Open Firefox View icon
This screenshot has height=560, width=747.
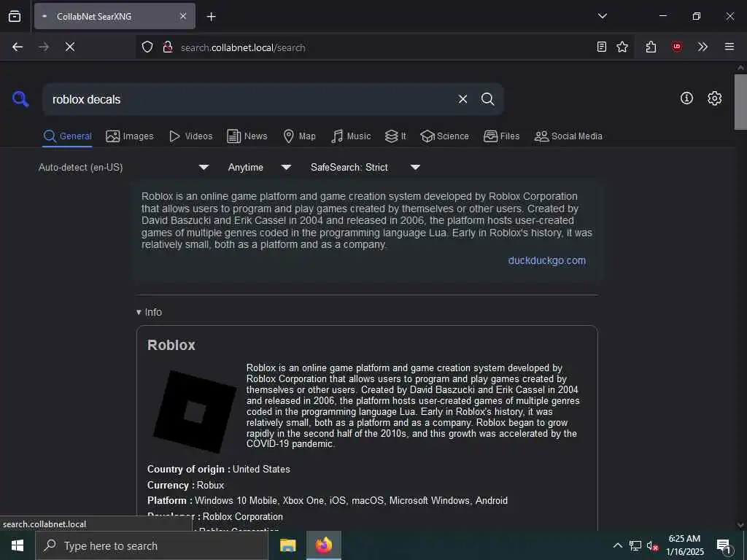[x=15, y=16]
